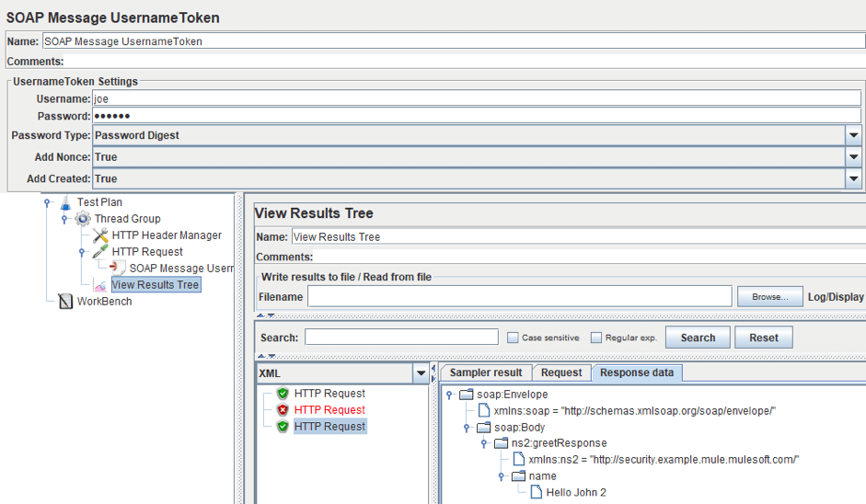Click the View Results Tree Name field
Image resolution: width=866 pixels, height=504 pixels.
(x=578, y=236)
